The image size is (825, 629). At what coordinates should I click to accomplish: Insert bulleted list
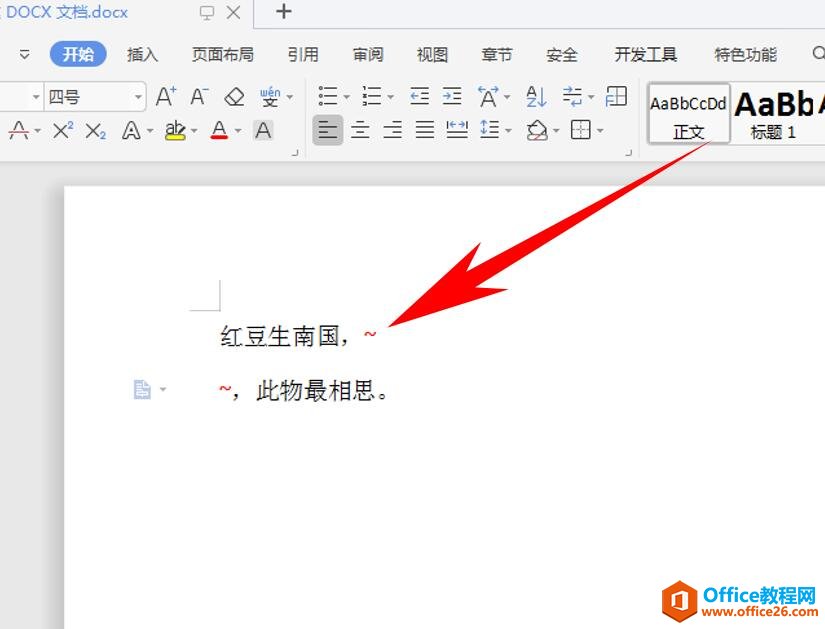tap(328, 96)
